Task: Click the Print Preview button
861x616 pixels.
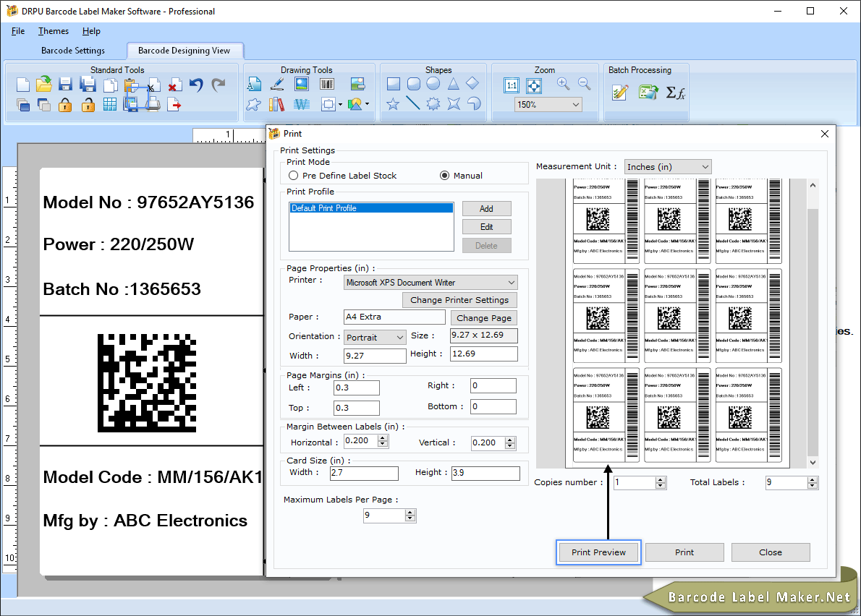Action: (598, 552)
